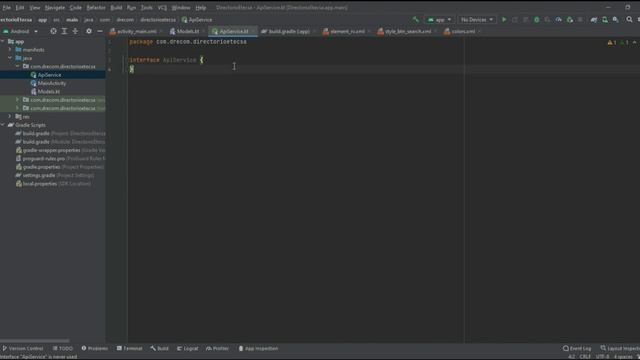The height and width of the screenshot is (360, 640).
Task: Open the Tools menu
Action: [x=147, y=8]
